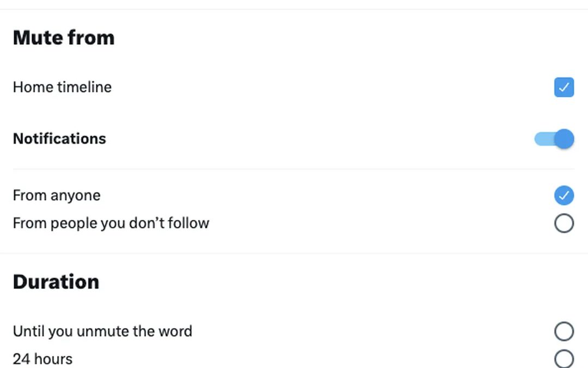Pick the 24 hours duration radio button
The width and height of the screenshot is (588, 368).
coord(564,359)
